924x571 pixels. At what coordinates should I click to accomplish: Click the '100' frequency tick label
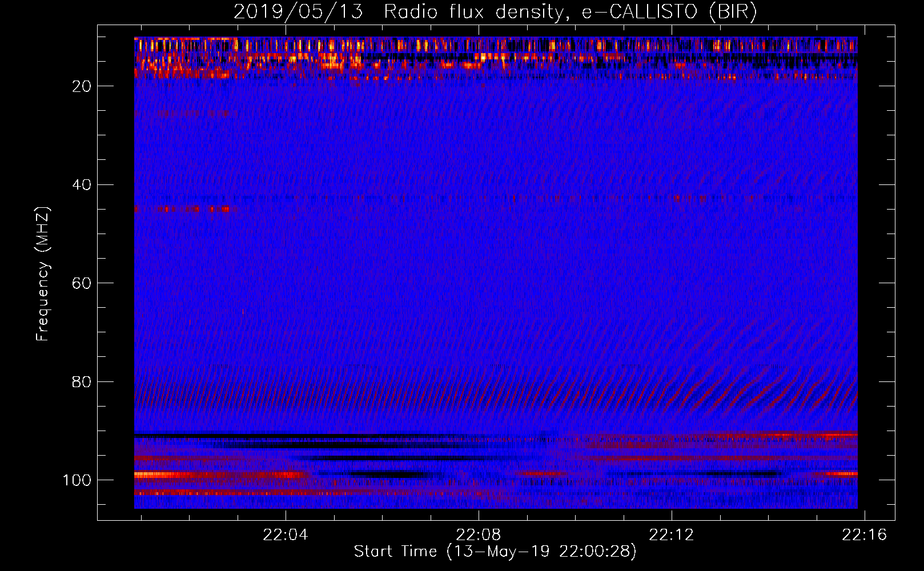point(77,480)
